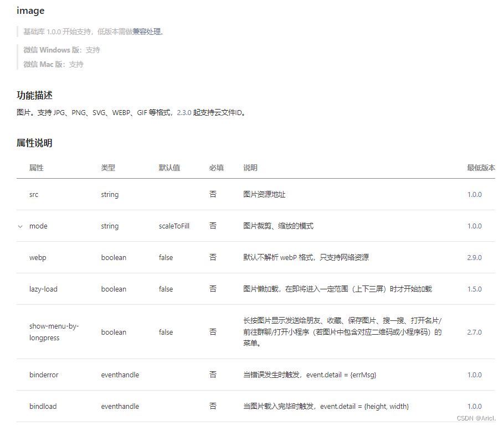Click the 图片资源地址 description
This screenshot has height=426, width=504.
(x=264, y=195)
